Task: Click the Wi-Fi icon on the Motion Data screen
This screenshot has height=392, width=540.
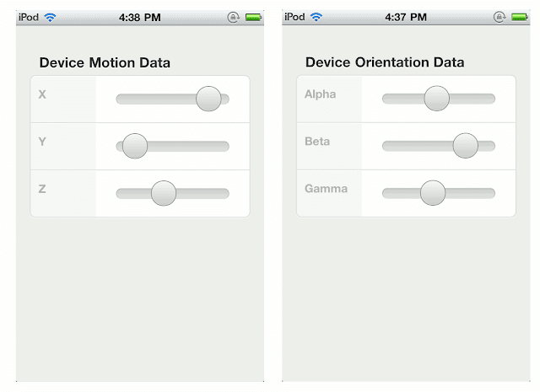Action: pos(51,16)
